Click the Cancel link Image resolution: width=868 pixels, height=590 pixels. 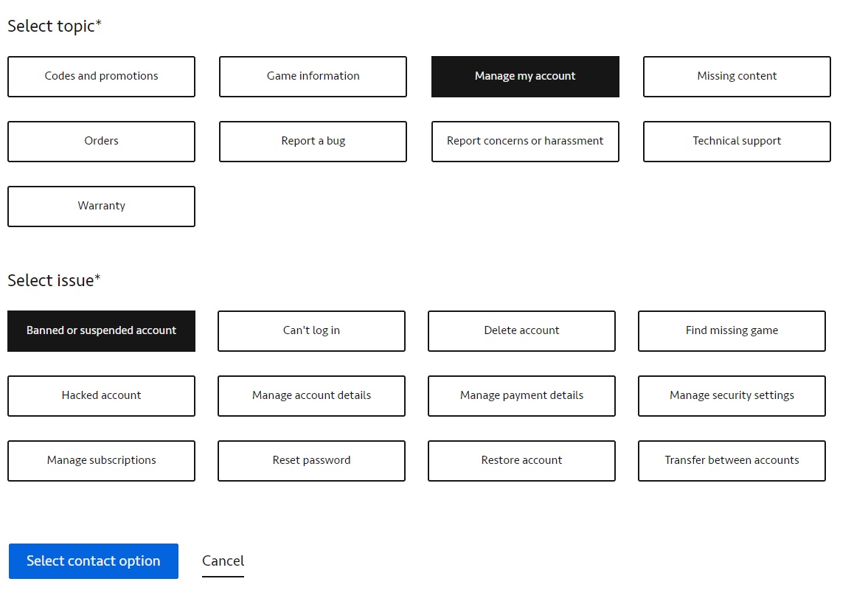[x=223, y=560]
